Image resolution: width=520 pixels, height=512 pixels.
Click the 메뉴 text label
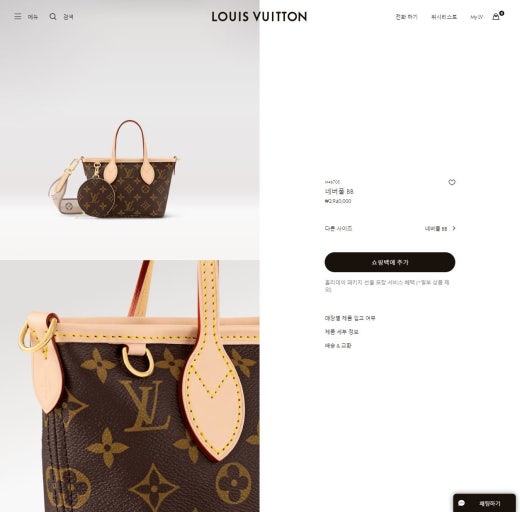(33, 17)
